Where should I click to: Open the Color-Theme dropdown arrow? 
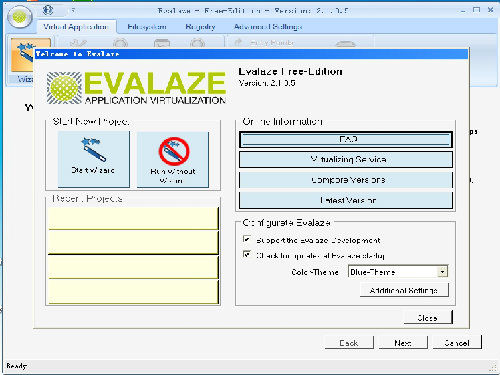click(442, 272)
